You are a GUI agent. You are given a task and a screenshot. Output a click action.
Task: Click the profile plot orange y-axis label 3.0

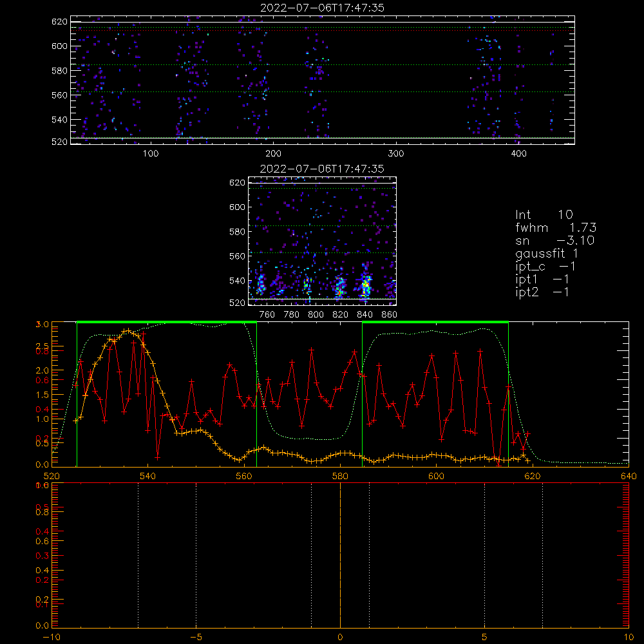[43, 325]
